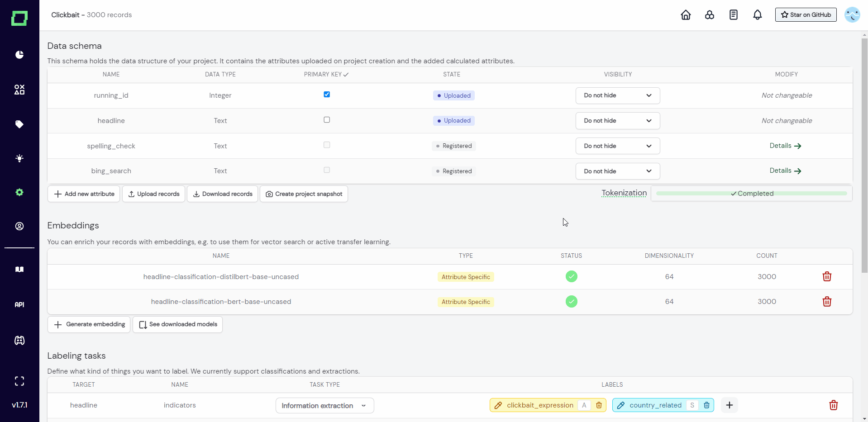Screen dimensions: 868x422
Task: Open task type dropdown Information extraction
Action: click(x=325, y=406)
